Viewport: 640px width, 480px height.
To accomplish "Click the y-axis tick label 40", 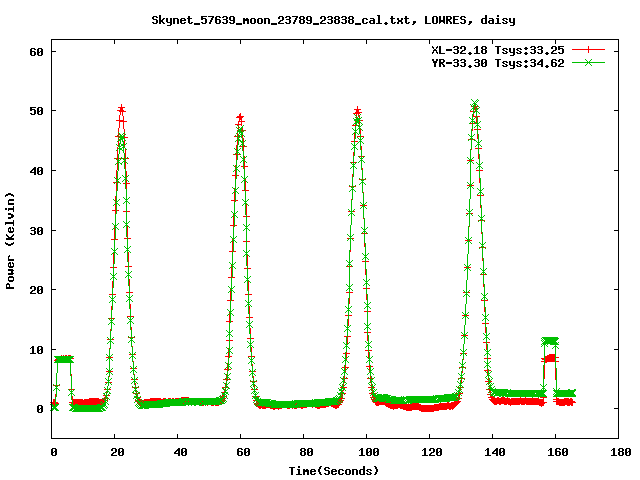I will click(36, 171).
